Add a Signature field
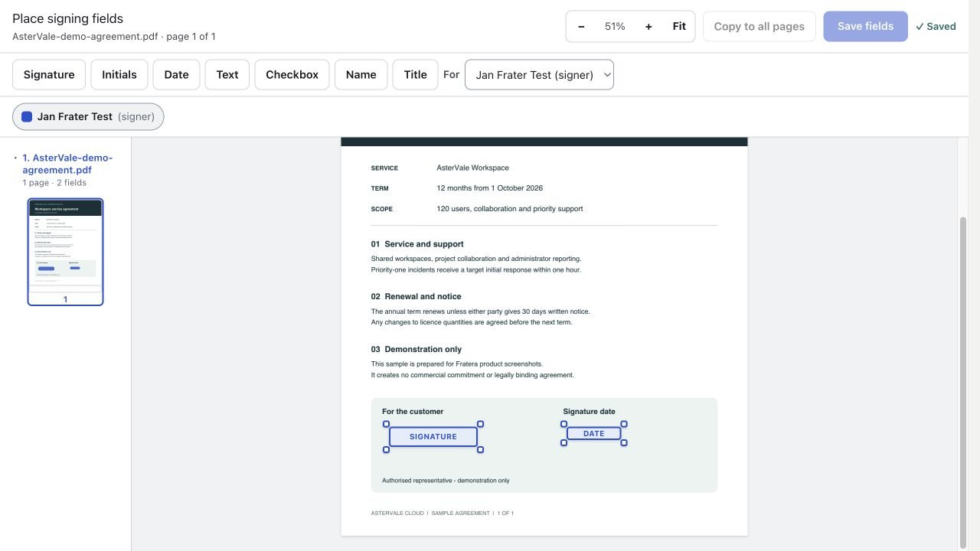Screen dimensions: 980x551 pyautogui.click(x=49, y=75)
